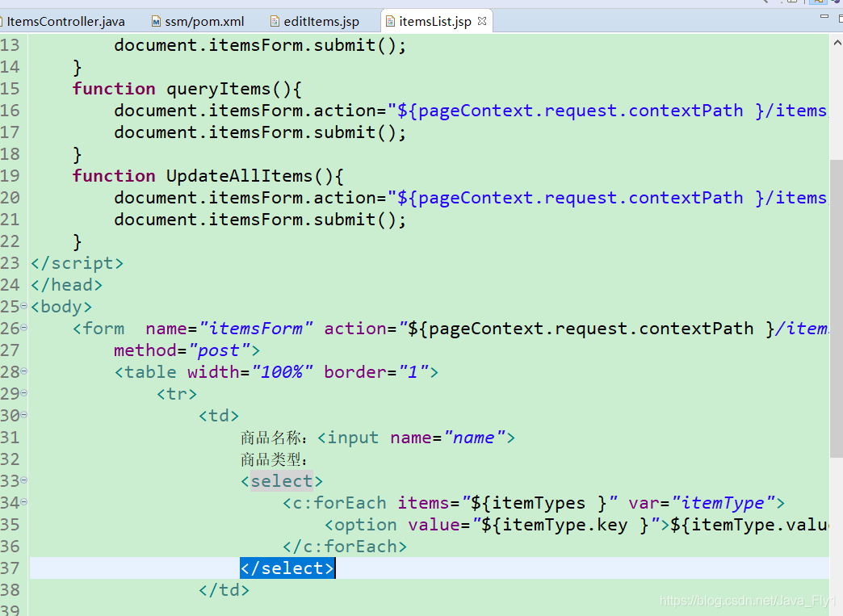Click the highlighted </select> closing tag
This screenshot has height=616, width=843.
coord(287,568)
